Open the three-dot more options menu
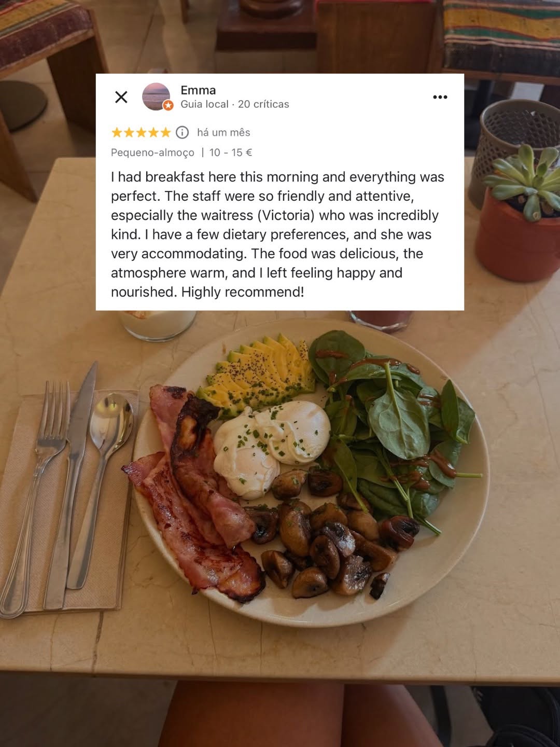Viewport: 560px width, 747px height. click(x=440, y=97)
